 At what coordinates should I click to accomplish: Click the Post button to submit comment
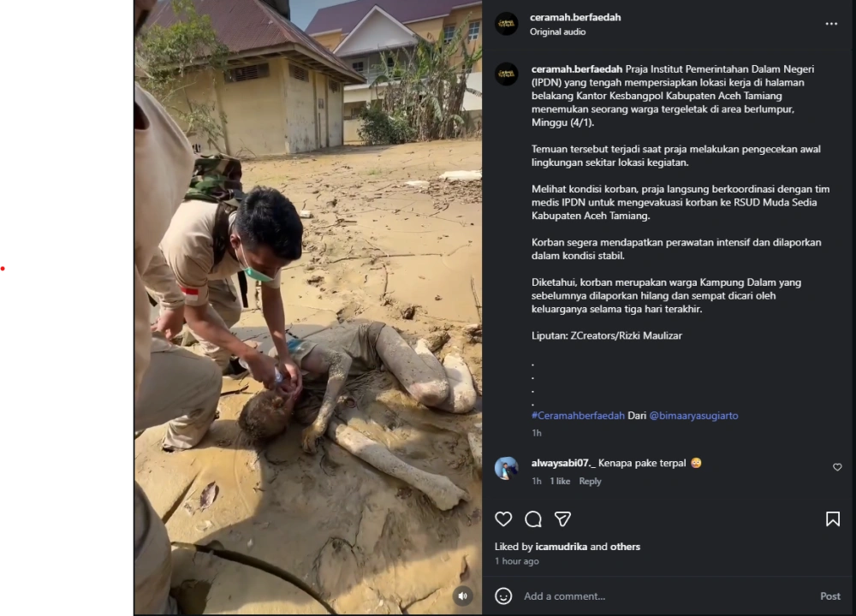[x=829, y=596]
